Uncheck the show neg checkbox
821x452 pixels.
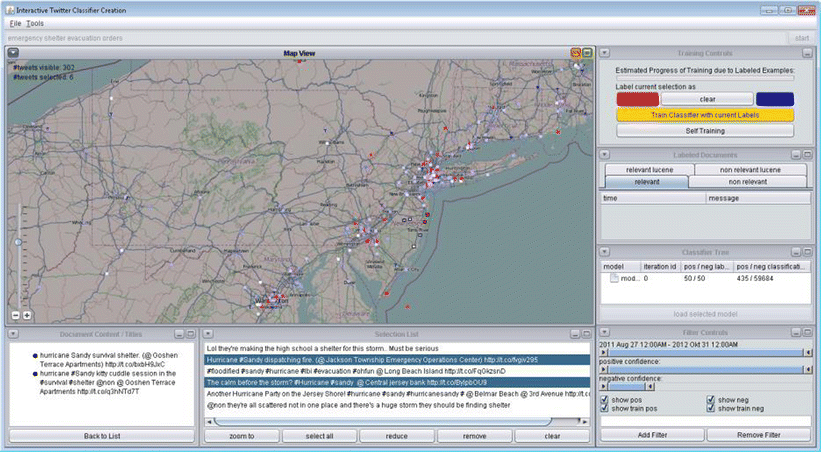coord(710,399)
